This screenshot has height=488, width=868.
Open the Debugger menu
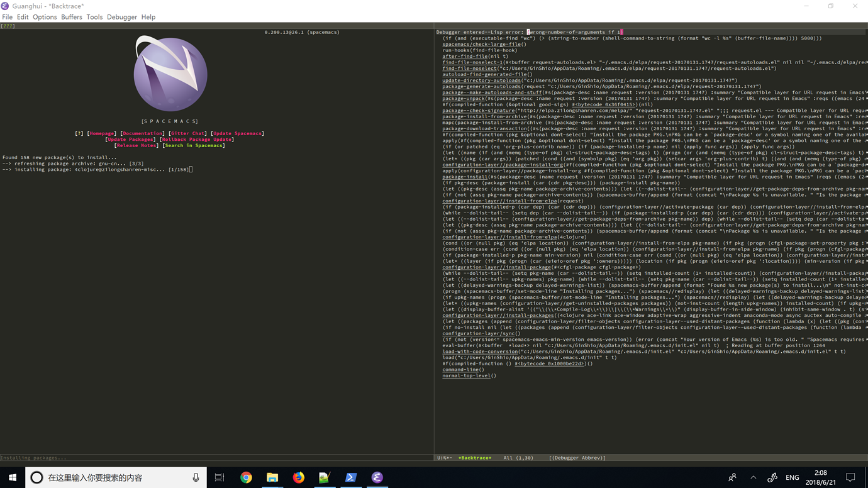tap(121, 17)
